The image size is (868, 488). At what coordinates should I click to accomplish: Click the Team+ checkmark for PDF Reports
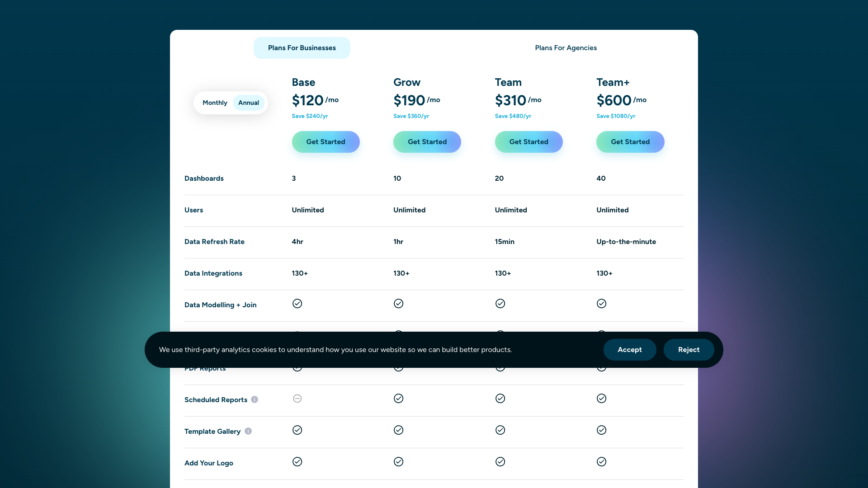tap(601, 366)
